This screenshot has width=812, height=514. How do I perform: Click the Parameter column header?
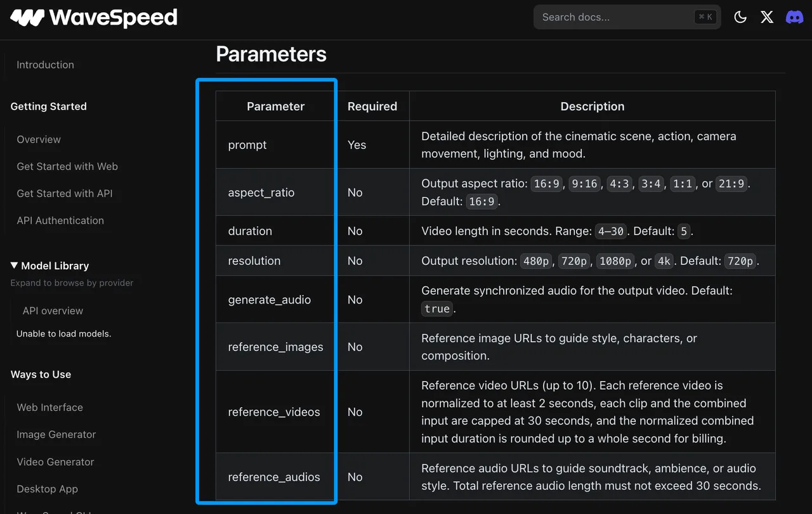tap(275, 106)
